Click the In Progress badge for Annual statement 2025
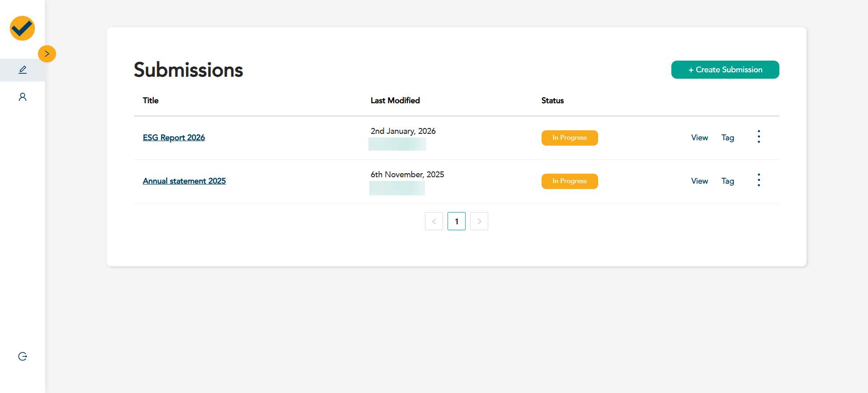 pyautogui.click(x=570, y=181)
